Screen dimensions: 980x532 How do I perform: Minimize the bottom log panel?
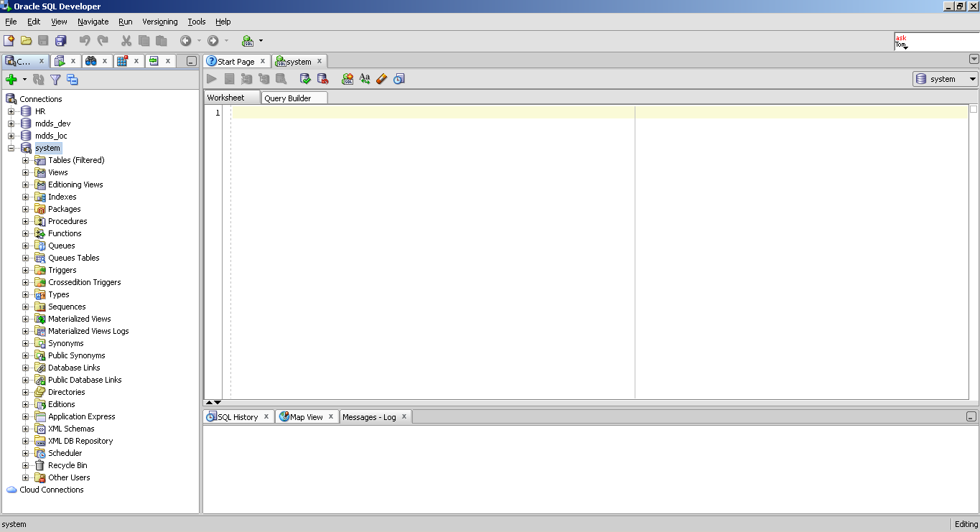(x=971, y=416)
